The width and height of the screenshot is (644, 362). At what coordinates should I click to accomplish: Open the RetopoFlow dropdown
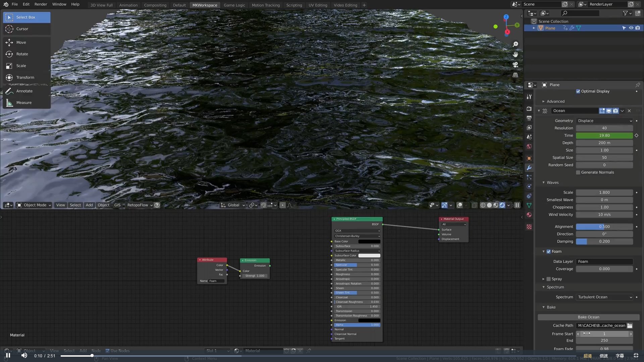[140, 205]
